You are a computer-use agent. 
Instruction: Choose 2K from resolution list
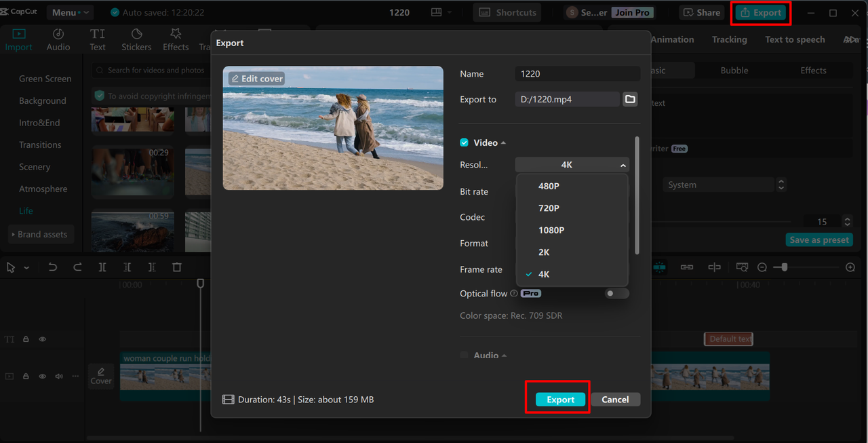572,252
